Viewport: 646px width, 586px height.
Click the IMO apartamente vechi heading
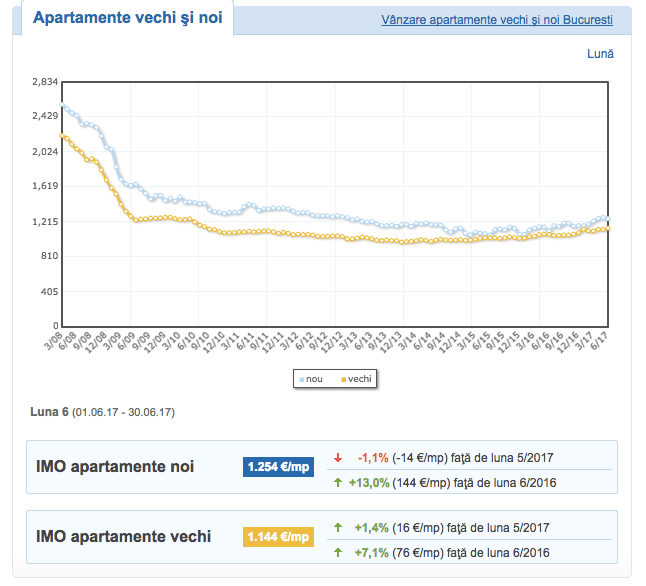click(123, 537)
